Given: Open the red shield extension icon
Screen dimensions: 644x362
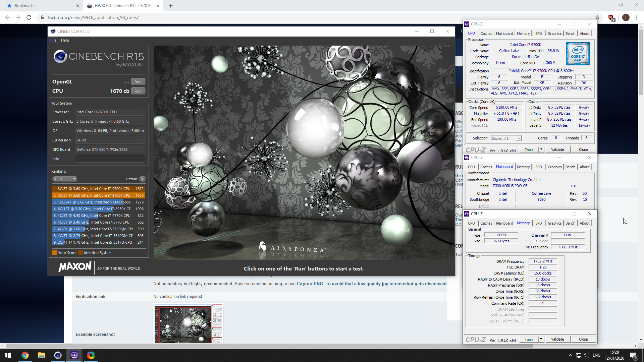Looking at the screenshot, I should [611, 18].
